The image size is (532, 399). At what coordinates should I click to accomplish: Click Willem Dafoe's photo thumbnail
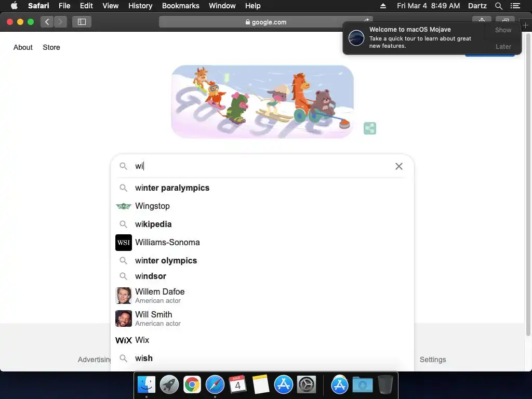tap(124, 296)
